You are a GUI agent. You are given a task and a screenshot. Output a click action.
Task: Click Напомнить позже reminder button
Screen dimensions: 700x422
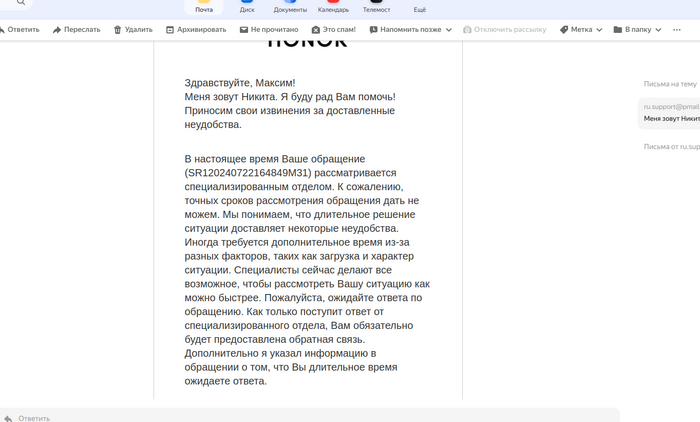[x=405, y=30]
